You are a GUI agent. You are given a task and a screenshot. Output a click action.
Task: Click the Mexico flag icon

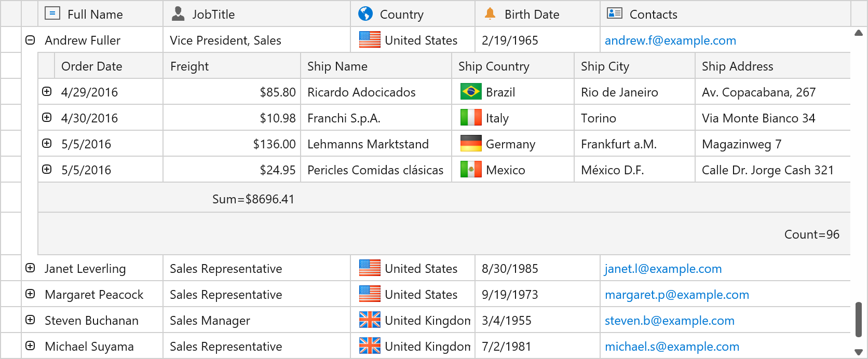pos(471,170)
